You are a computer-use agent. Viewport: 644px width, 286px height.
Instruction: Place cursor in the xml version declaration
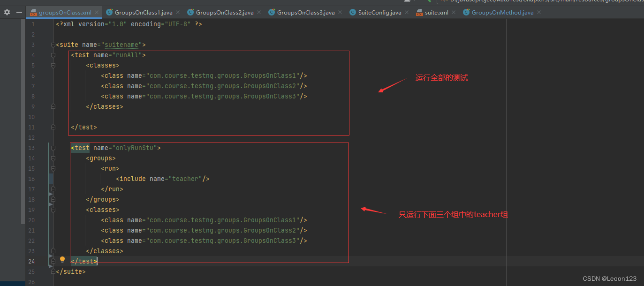pyautogui.click(x=129, y=24)
